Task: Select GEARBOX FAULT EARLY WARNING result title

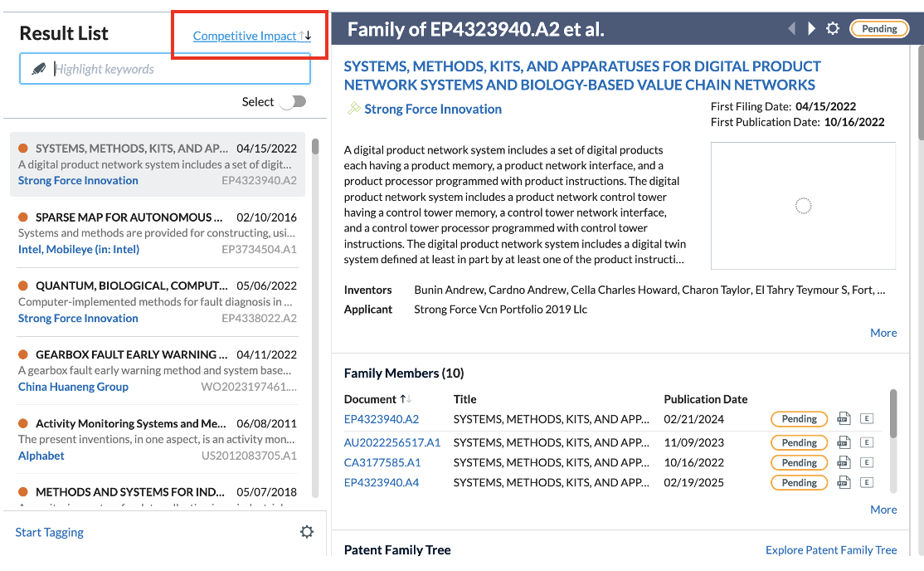Action: coord(131,354)
